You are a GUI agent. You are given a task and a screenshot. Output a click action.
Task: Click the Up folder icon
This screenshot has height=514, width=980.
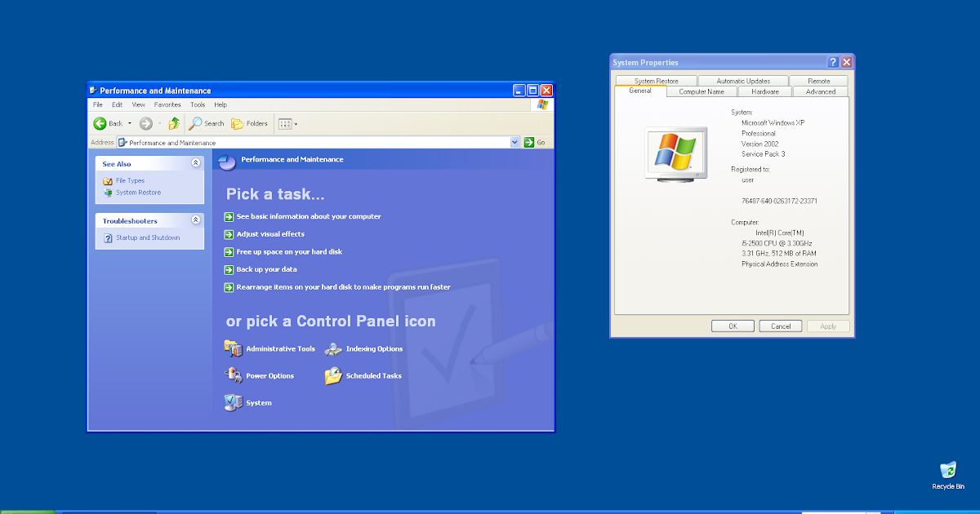coord(174,123)
